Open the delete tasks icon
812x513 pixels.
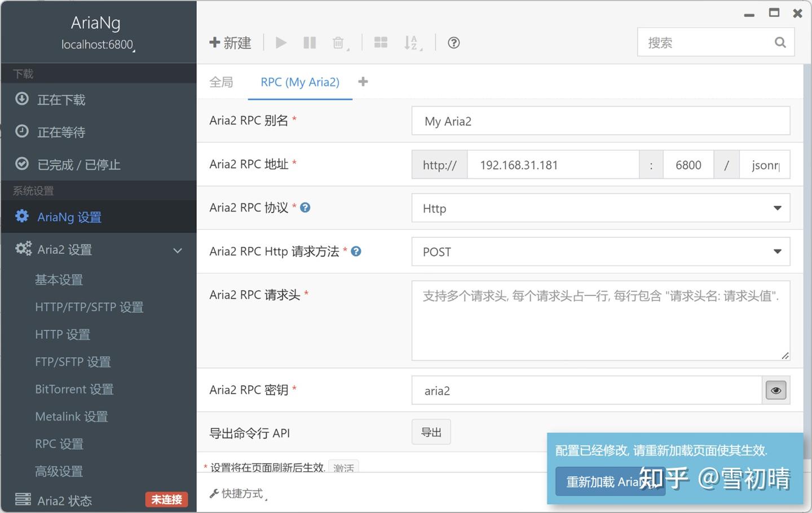[x=338, y=42]
